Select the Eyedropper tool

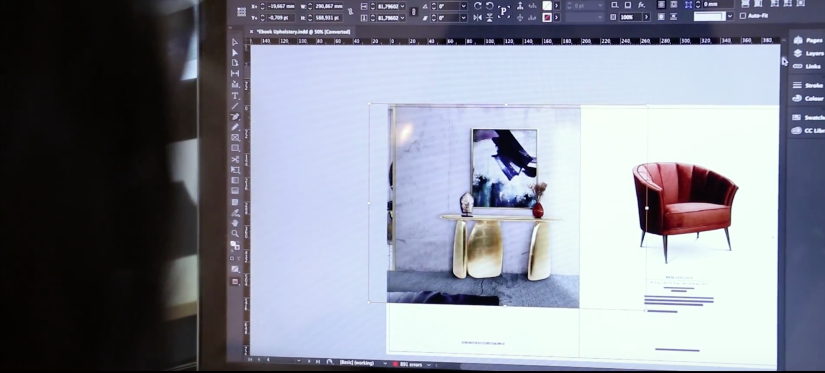[x=235, y=213]
